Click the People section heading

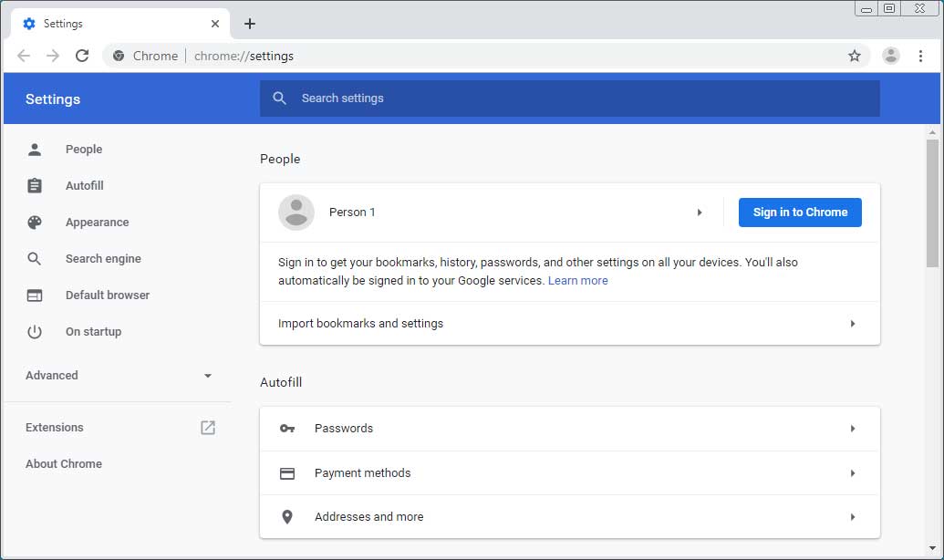[280, 159]
